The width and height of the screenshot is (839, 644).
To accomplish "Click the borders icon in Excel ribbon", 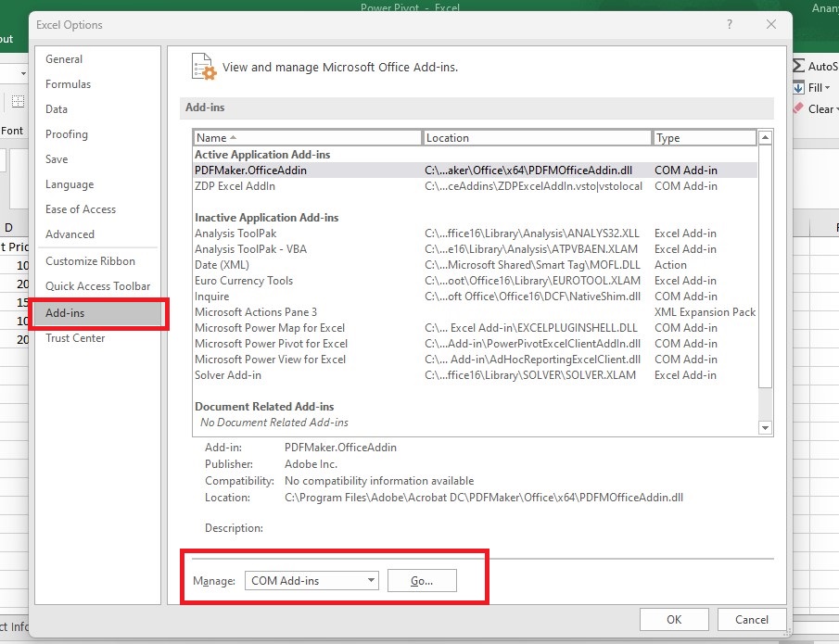I will (18, 101).
